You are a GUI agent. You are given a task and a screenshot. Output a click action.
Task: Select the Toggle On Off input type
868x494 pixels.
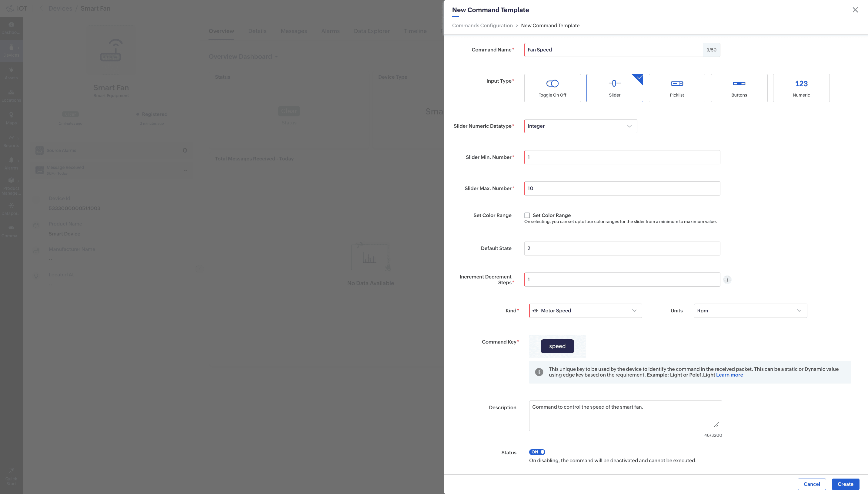[552, 88]
